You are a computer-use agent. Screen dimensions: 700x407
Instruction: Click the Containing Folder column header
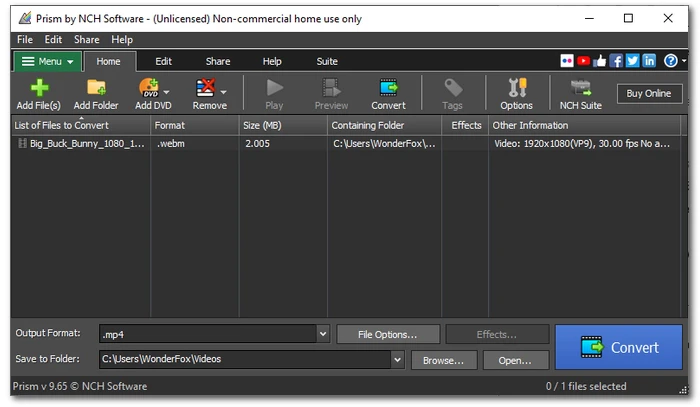(384, 125)
